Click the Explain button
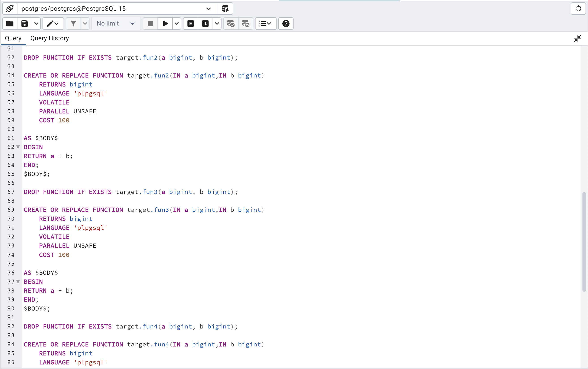588x369 pixels. click(x=191, y=24)
